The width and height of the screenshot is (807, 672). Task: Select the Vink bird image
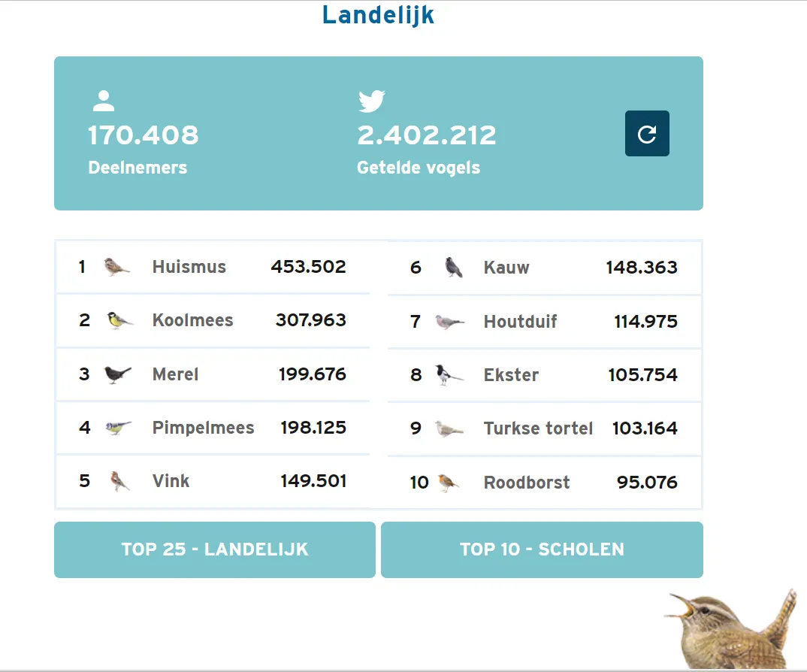point(119,481)
